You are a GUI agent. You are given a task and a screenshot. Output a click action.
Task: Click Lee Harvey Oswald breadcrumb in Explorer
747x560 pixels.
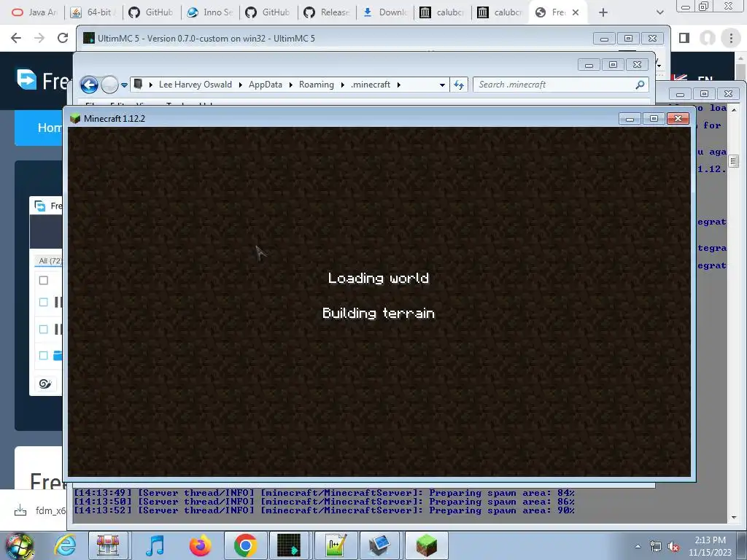coord(196,85)
